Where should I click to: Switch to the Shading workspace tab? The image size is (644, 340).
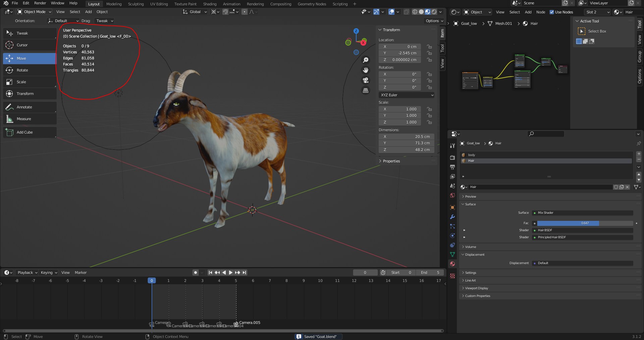point(210,4)
